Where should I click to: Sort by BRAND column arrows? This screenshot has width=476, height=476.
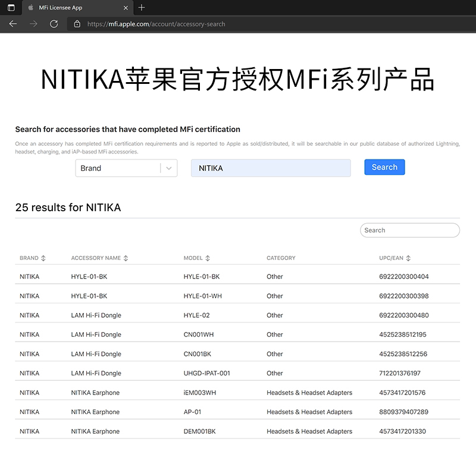click(x=43, y=258)
